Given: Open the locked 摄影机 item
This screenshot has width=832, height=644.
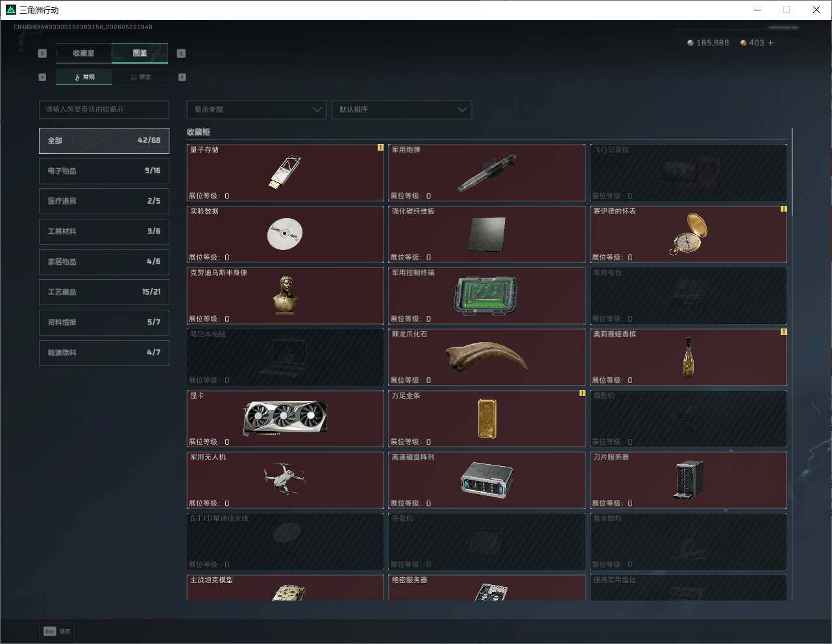Looking at the screenshot, I should coord(689,419).
